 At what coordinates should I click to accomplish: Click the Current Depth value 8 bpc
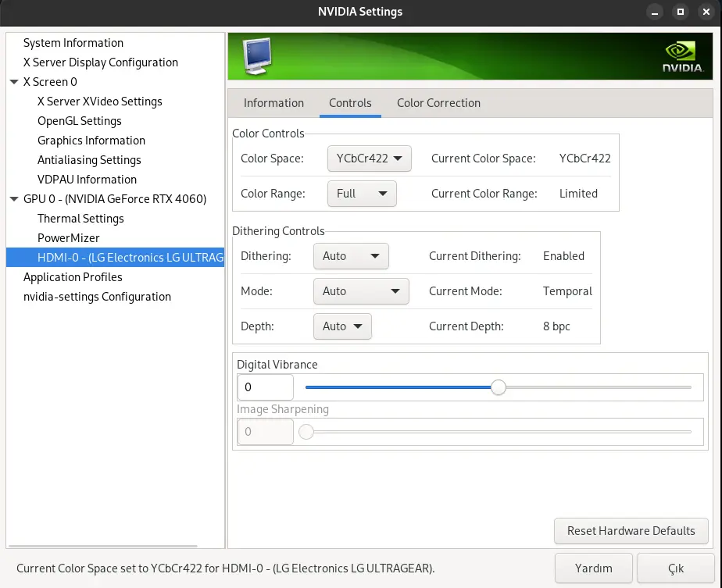(x=556, y=326)
